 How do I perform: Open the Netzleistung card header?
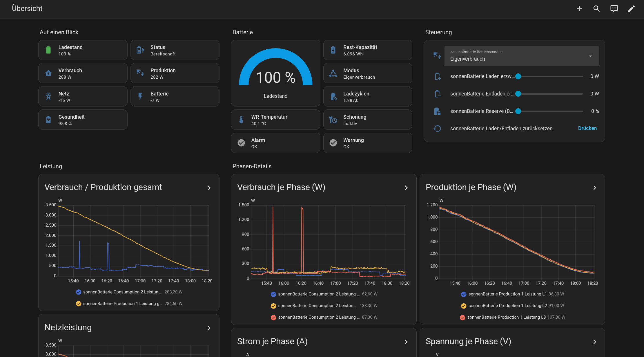point(129,328)
